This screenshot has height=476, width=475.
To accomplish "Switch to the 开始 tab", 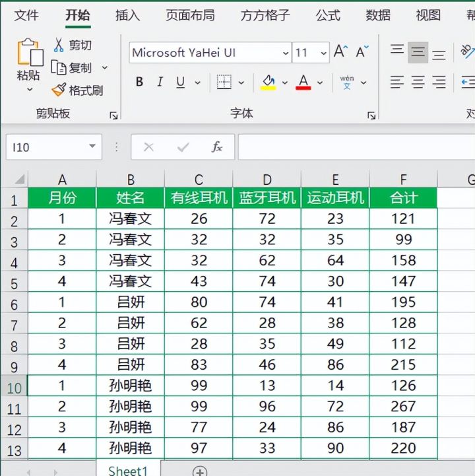I will coord(78,15).
